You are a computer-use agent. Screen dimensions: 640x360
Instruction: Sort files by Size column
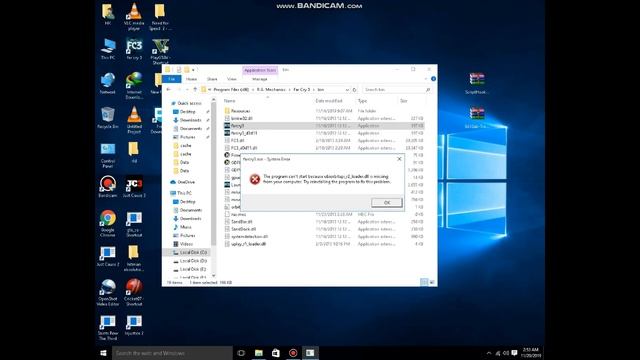click(404, 101)
